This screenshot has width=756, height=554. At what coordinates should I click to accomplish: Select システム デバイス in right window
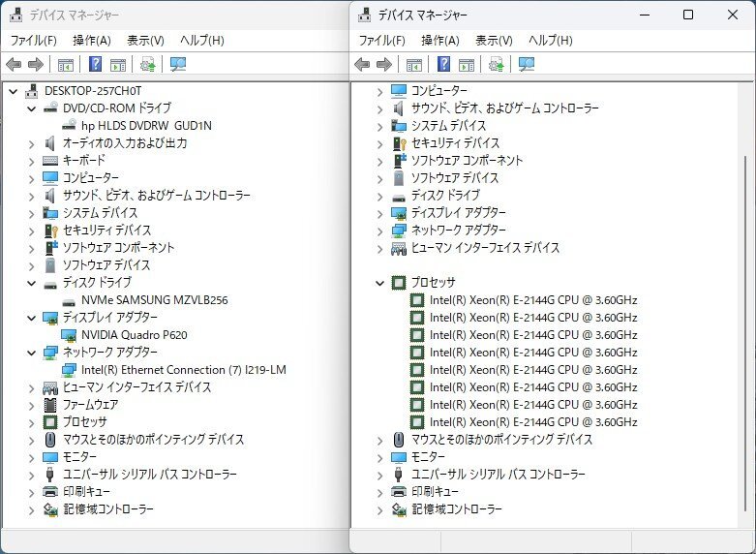[448, 126]
